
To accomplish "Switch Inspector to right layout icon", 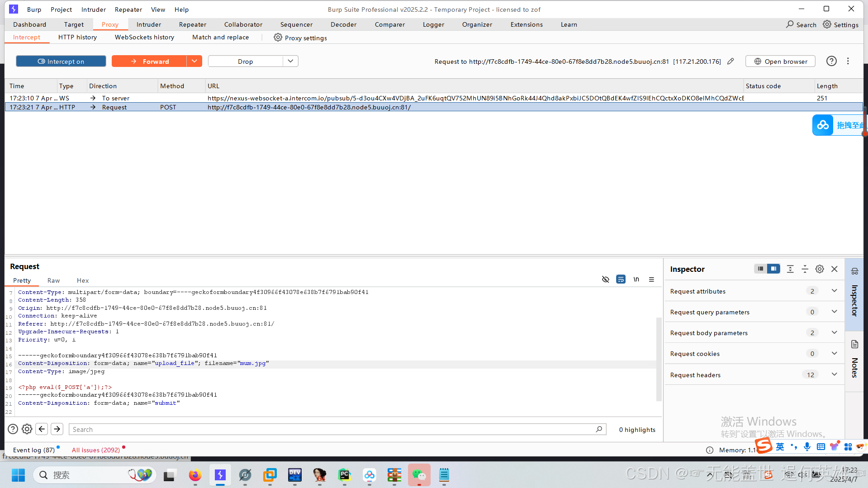I will [x=774, y=269].
